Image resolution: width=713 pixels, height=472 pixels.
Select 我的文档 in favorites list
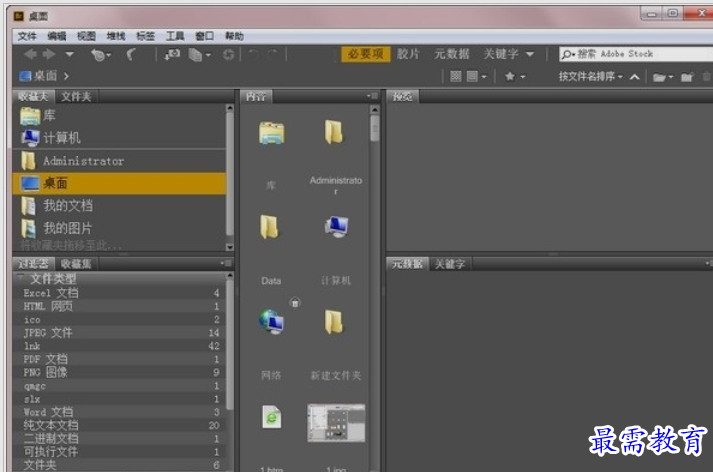coord(120,206)
